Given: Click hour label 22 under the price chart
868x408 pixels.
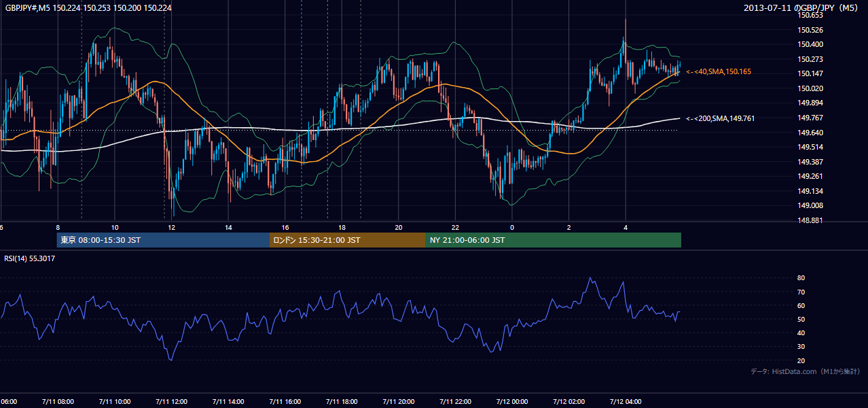Looking at the screenshot, I should point(455,227).
